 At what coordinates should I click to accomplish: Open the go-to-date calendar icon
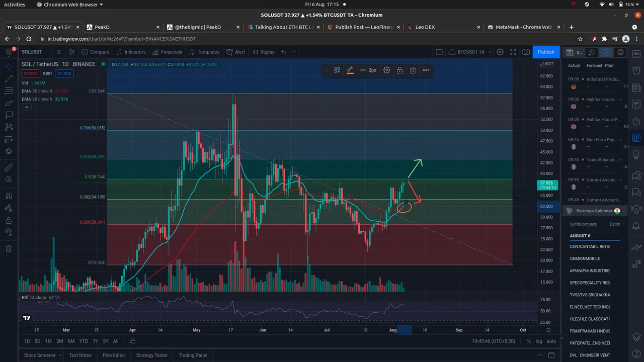[132, 341]
